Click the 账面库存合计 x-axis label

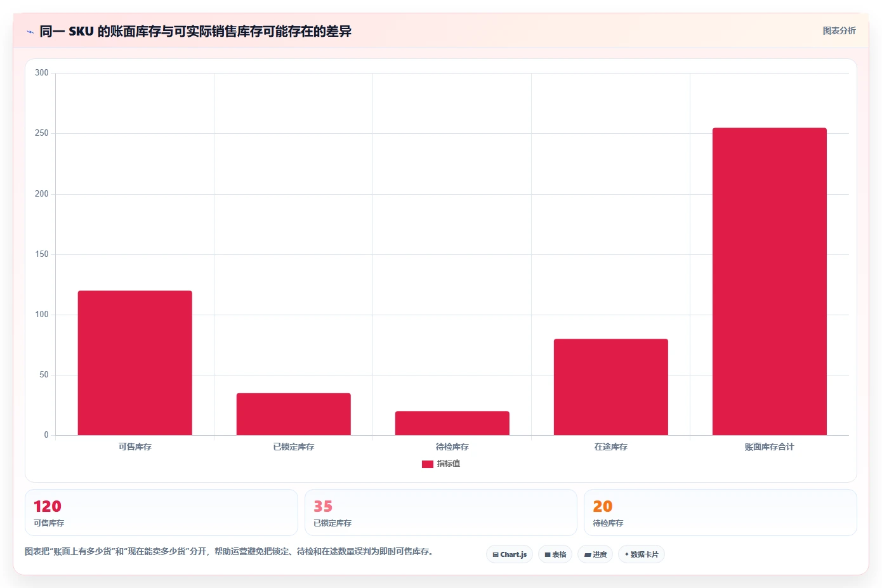[x=770, y=447]
